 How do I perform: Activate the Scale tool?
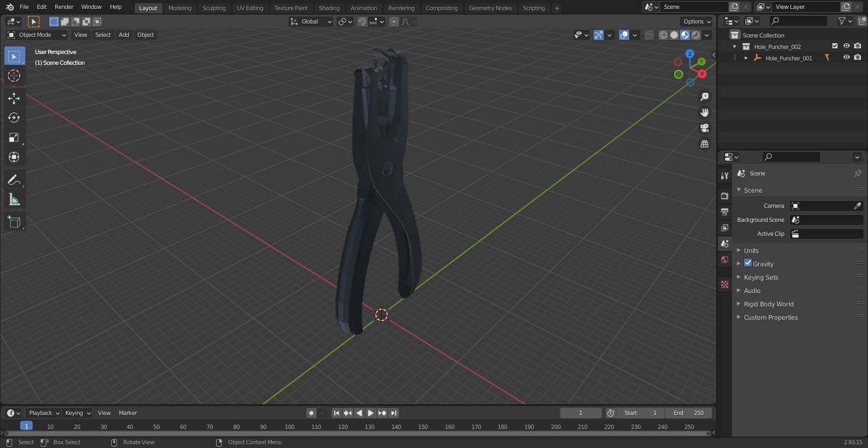14,137
